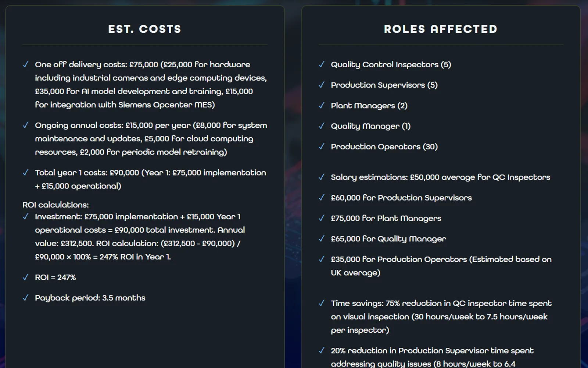The image size is (588, 368).
Task: Click the checkmark next to £65,000 for Quality Manager
Action: coord(322,239)
